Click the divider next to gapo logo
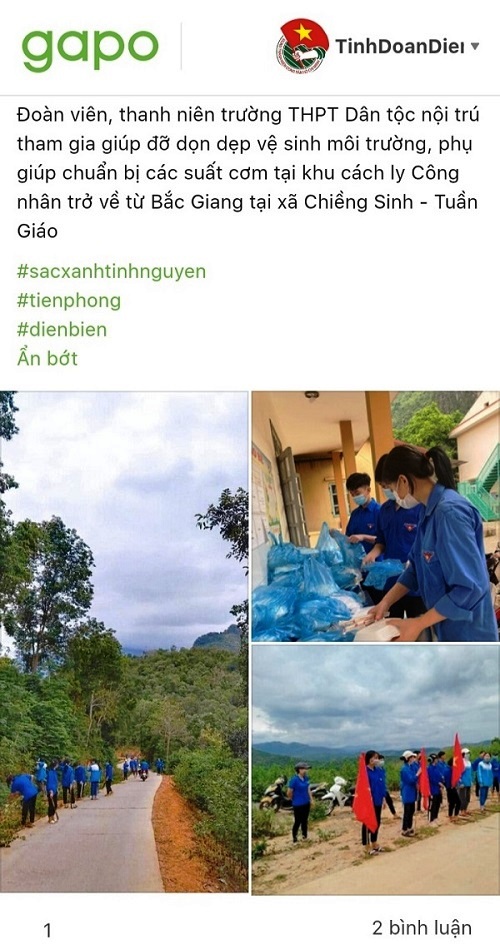The width and height of the screenshot is (500, 945). [181, 46]
